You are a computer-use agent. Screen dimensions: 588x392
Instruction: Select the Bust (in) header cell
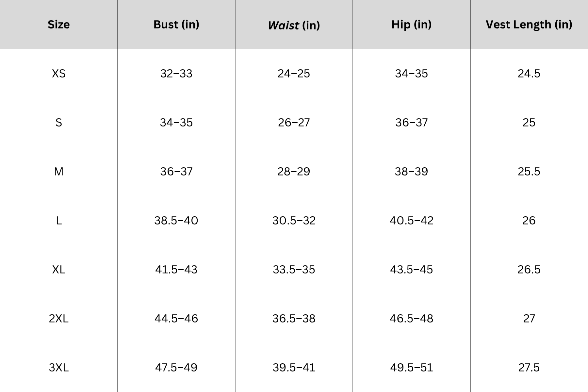pyautogui.click(x=176, y=24)
